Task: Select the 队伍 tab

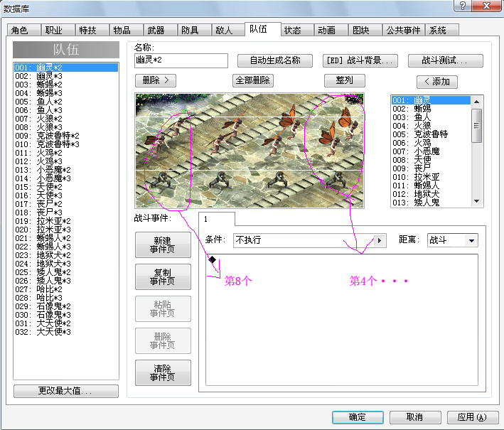Action: 262,29
